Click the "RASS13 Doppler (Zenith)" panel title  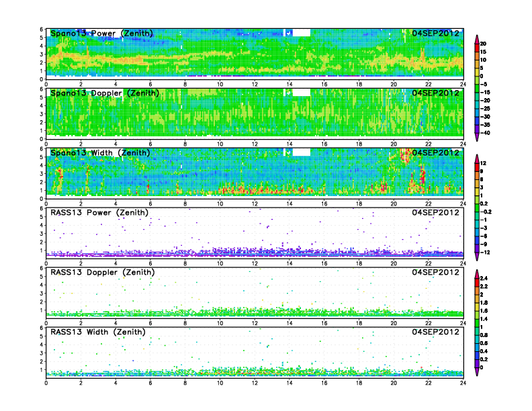pyautogui.click(x=103, y=272)
